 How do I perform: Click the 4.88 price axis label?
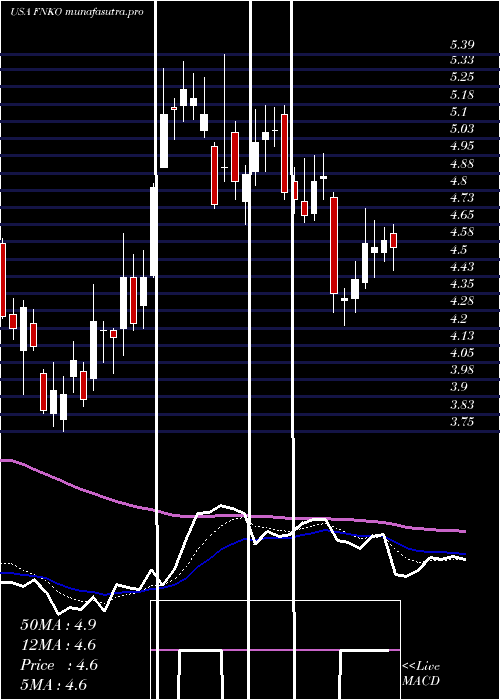462,164
